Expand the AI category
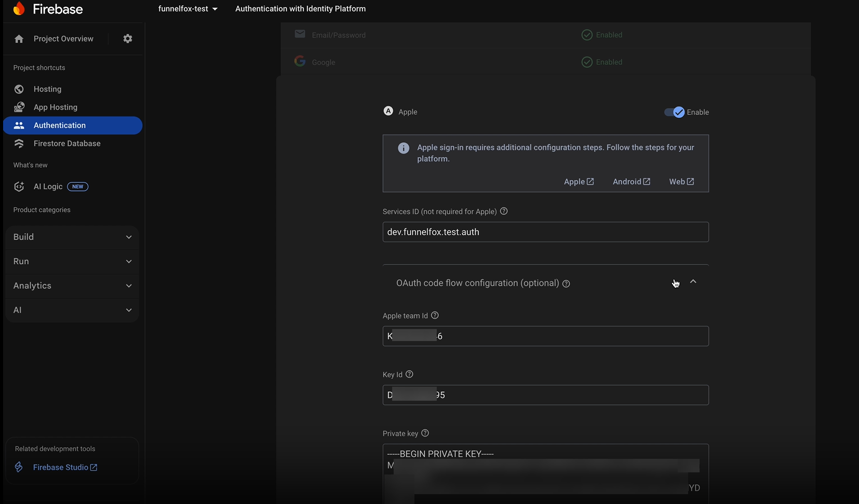Image resolution: width=859 pixels, height=504 pixels. [x=72, y=310]
